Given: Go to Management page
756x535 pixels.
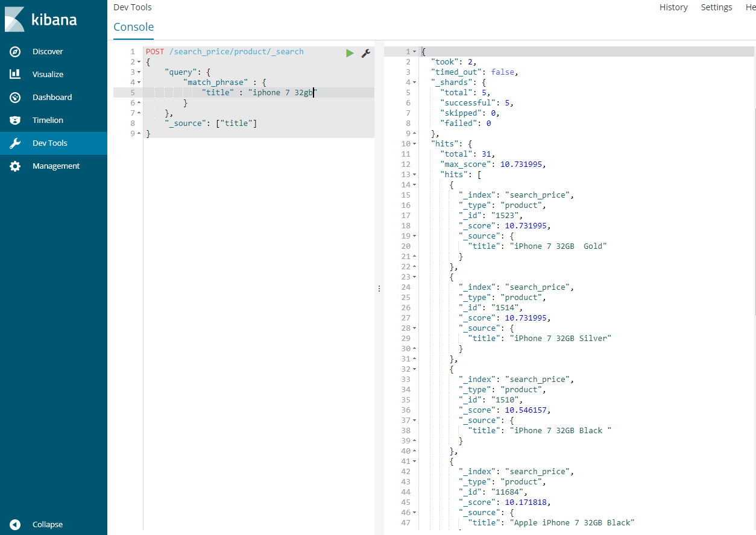Looking at the screenshot, I should click(56, 166).
